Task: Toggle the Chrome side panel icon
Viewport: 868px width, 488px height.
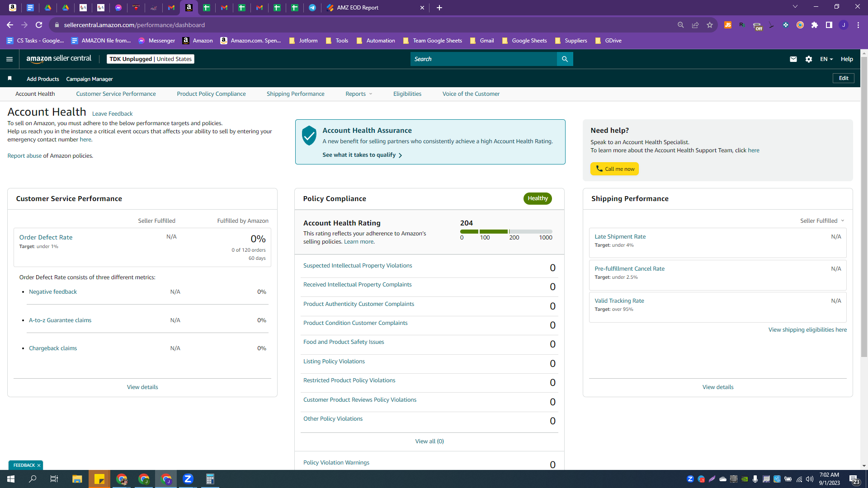Action: coord(829,25)
